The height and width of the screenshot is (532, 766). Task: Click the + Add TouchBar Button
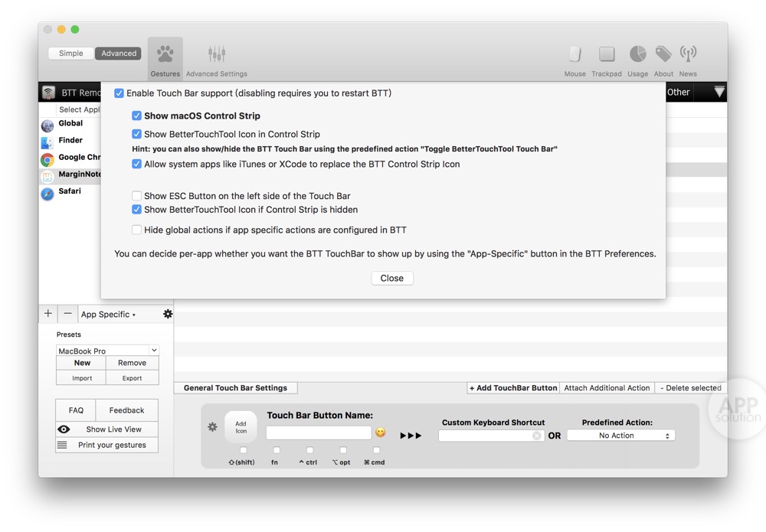point(513,388)
